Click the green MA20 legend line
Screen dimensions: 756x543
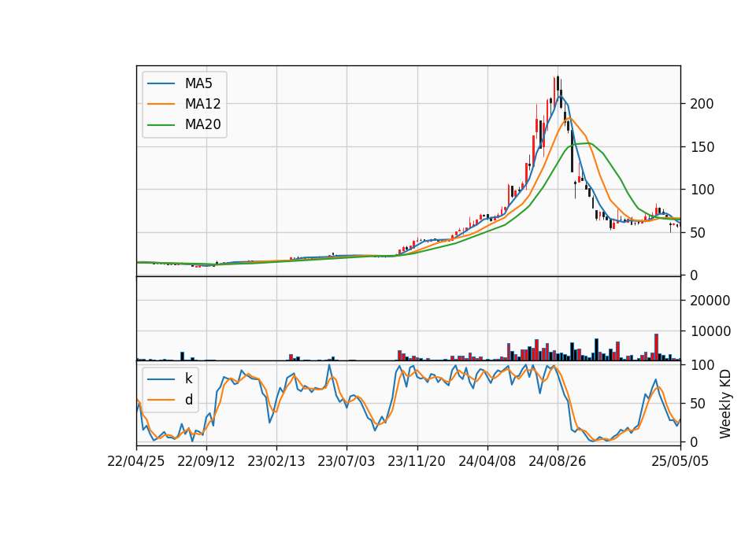[x=161, y=124]
